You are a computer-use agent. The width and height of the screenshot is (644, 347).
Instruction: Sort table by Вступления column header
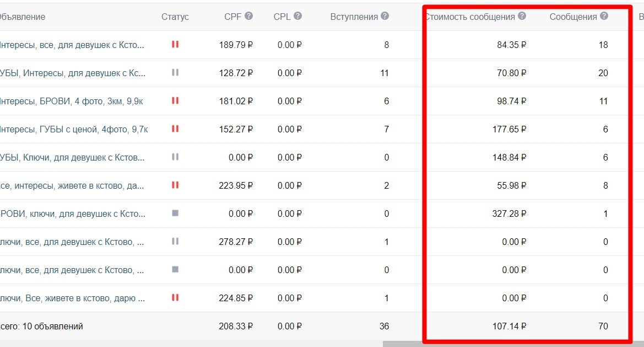tap(354, 17)
